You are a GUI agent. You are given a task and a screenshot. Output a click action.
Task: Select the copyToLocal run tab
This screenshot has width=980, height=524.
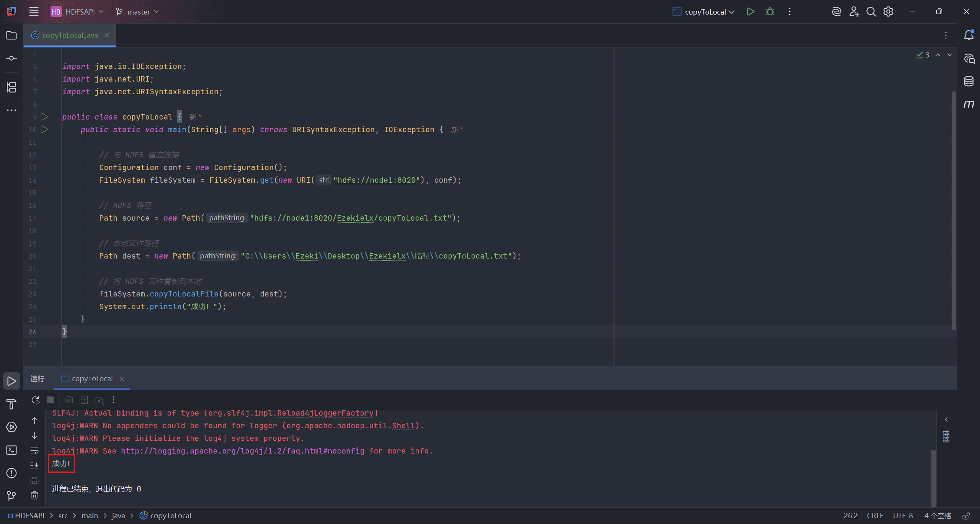click(x=92, y=378)
